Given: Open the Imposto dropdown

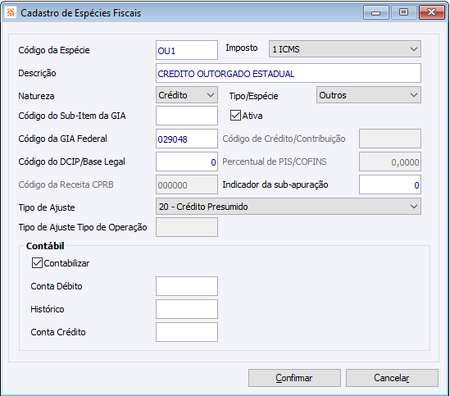Looking at the screenshot, I should (x=345, y=49).
